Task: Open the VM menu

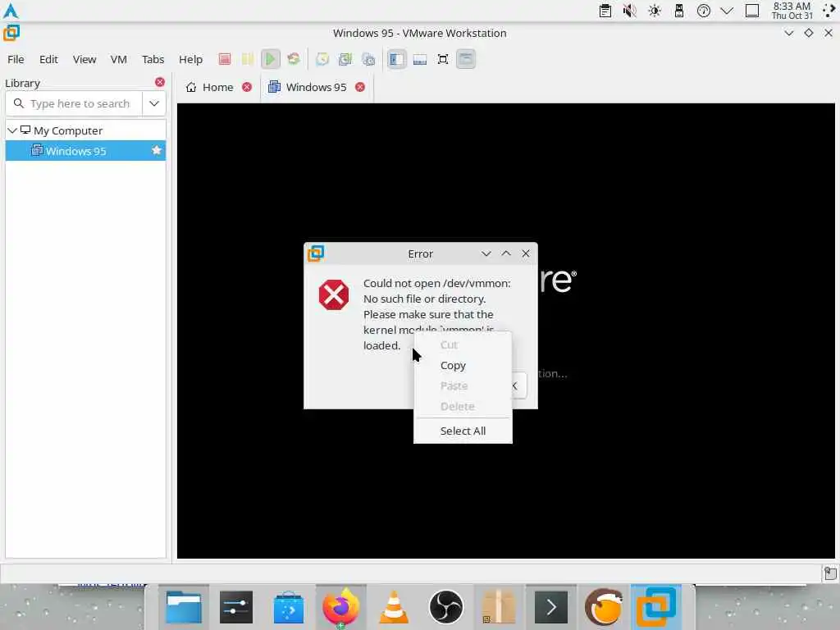Action: pos(118,59)
